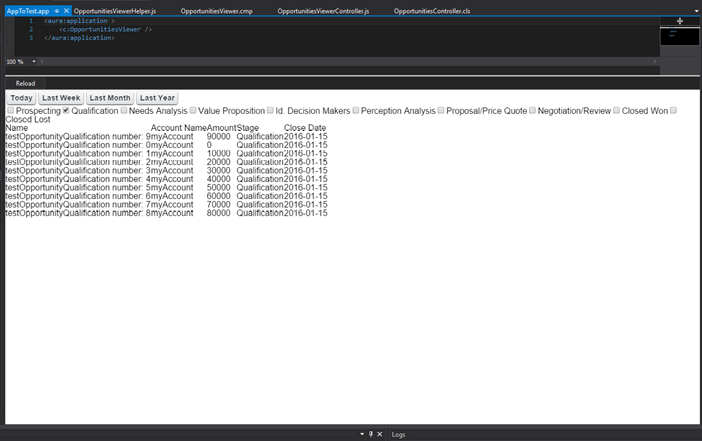Click the 'Qualification' stage cell in the 60000 row
The height and width of the screenshot is (441, 702).
click(x=260, y=196)
